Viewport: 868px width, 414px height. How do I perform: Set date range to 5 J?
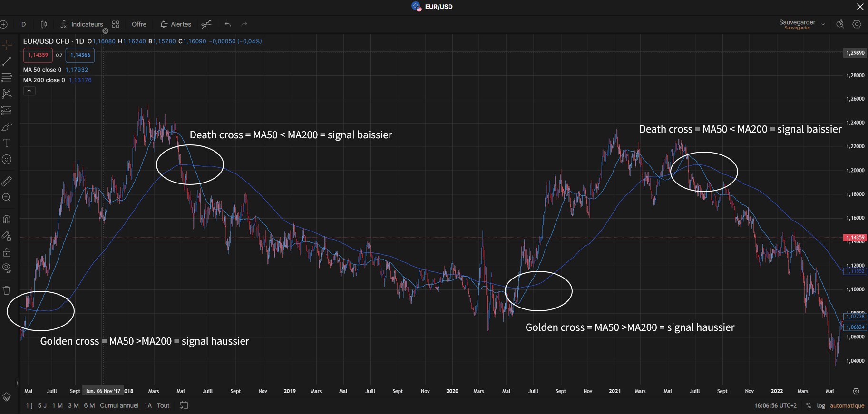[42, 405]
